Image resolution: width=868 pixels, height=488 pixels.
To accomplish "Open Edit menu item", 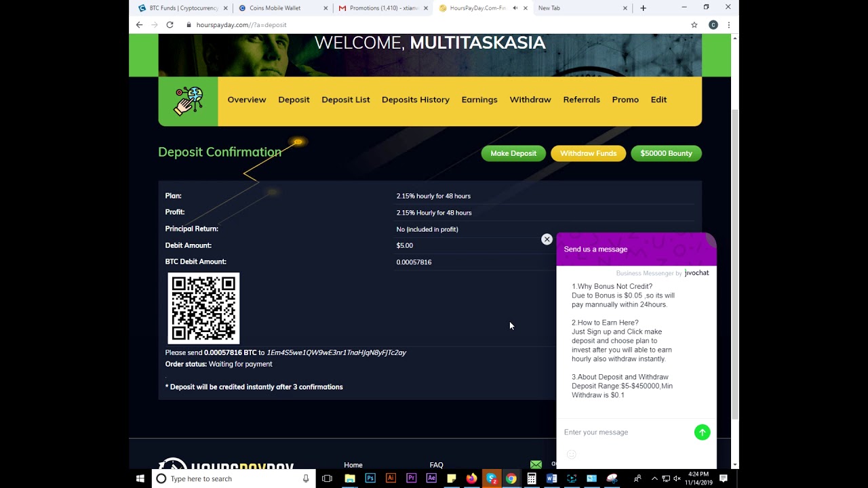I will pyautogui.click(x=659, y=100).
